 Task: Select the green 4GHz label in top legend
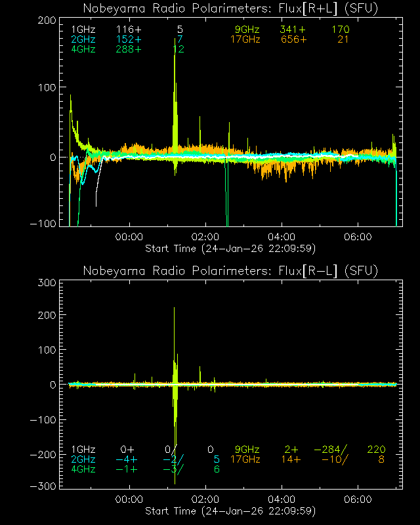point(83,49)
